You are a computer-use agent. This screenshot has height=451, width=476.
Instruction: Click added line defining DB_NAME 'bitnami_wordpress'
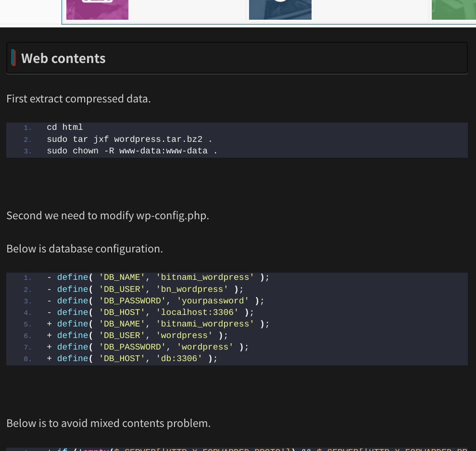click(x=158, y=324)
